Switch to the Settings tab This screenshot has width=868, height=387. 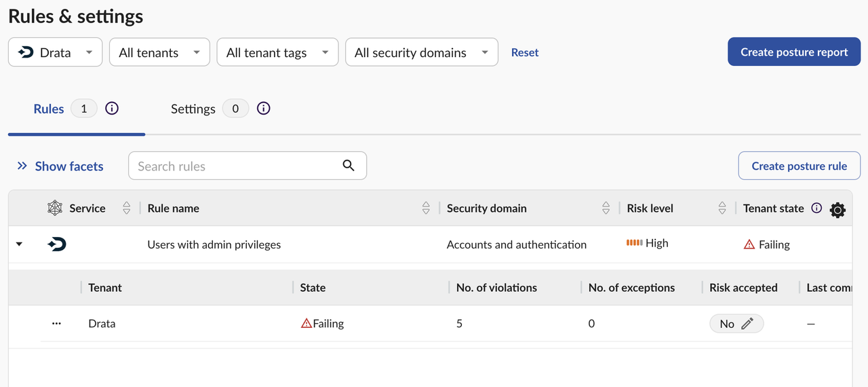tap(193, 109)
